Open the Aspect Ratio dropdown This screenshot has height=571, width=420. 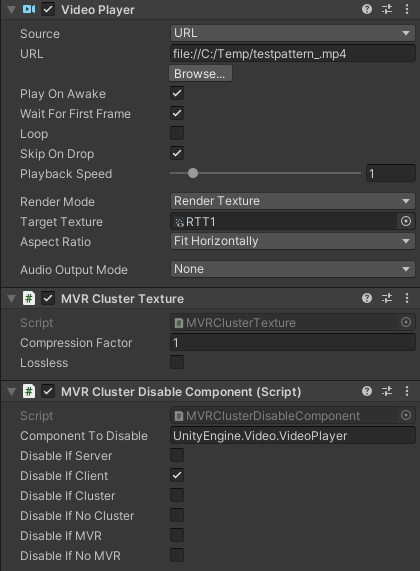tap(293, 241)
